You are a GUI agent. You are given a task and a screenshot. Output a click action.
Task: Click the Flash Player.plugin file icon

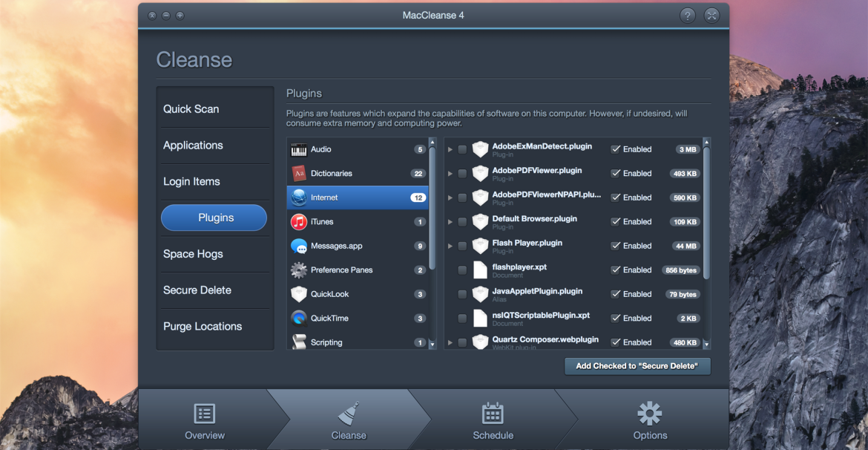click(x=480, y=246)
